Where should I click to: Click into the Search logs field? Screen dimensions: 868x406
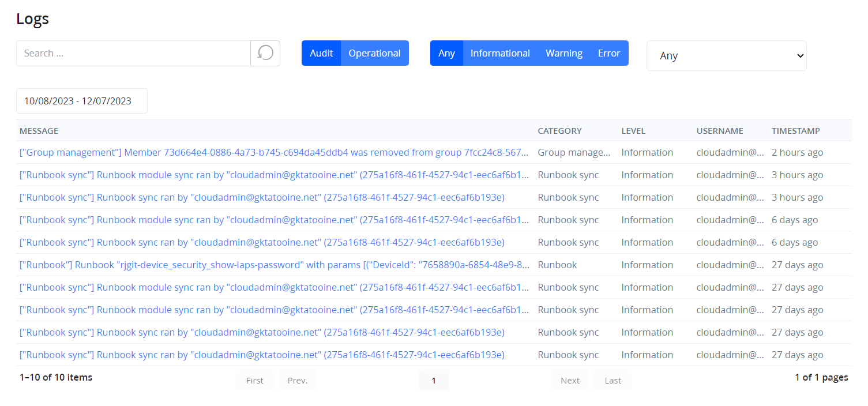[133, 53]
